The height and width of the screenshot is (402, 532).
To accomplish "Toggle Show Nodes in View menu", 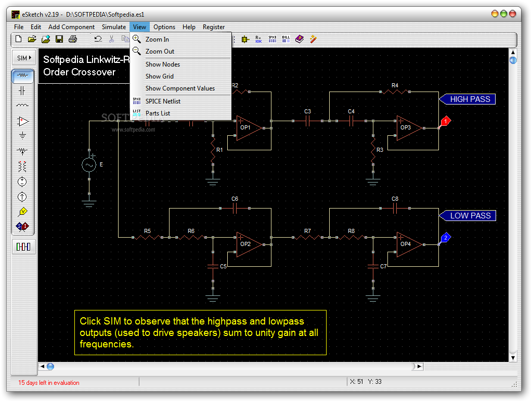I will click(x=181, y=64).
